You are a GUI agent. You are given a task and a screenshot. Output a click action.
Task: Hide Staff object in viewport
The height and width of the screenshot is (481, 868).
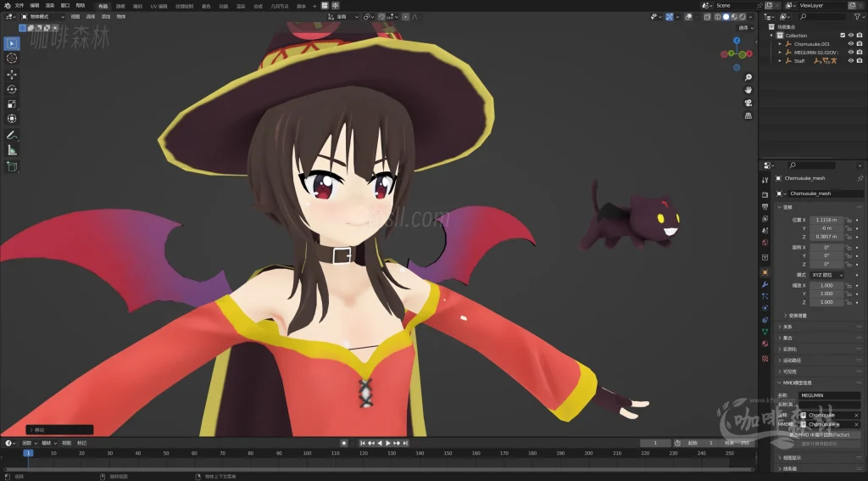pos(851,60)
